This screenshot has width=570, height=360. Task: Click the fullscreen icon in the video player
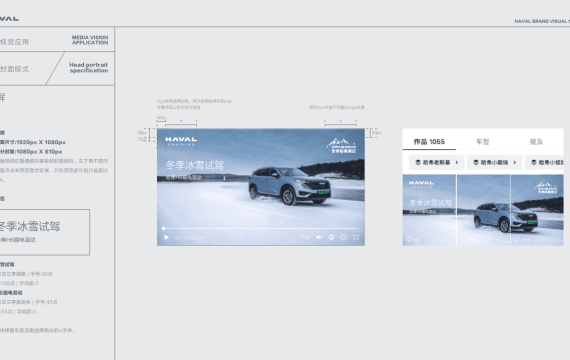click(356, 237)
